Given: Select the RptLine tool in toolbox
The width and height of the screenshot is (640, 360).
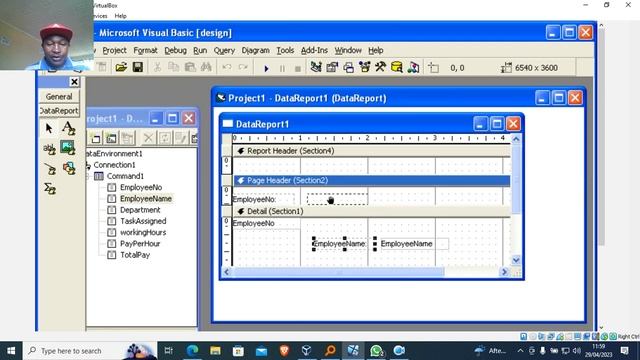Looking at the screenshot, I should click(50, 169).
